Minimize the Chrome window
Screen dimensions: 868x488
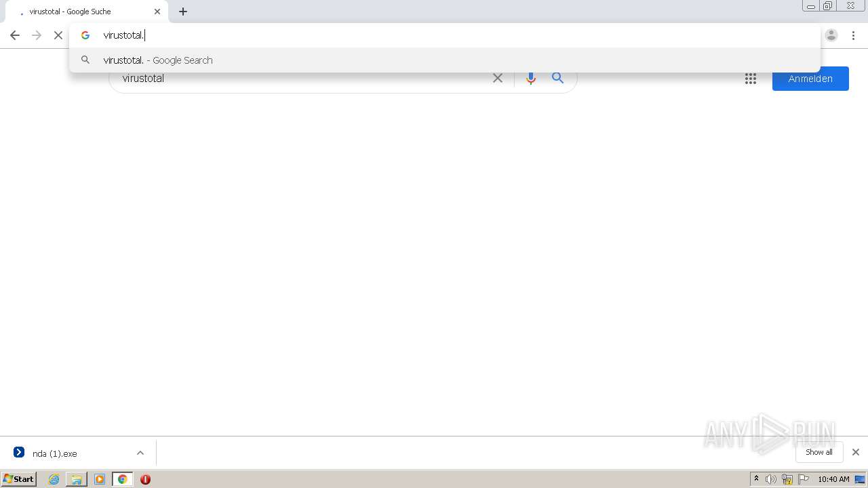(x=811, y=5)
